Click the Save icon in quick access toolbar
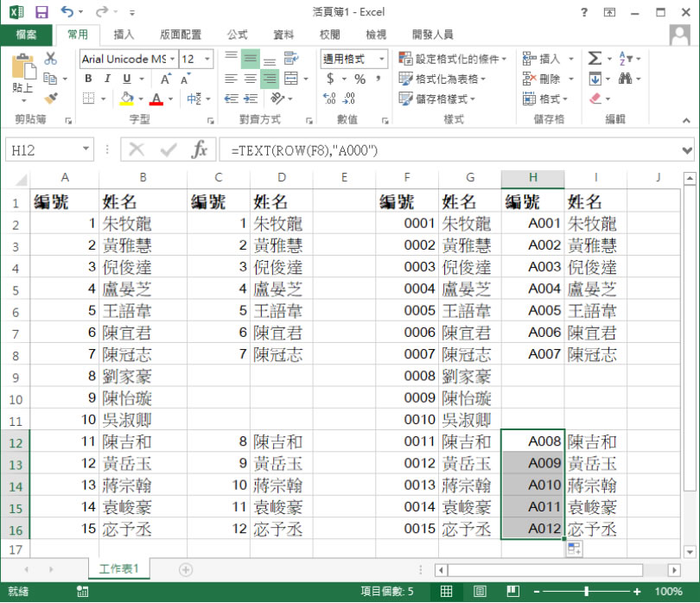Screen dimensions: 700x603 tap(42, 12)
